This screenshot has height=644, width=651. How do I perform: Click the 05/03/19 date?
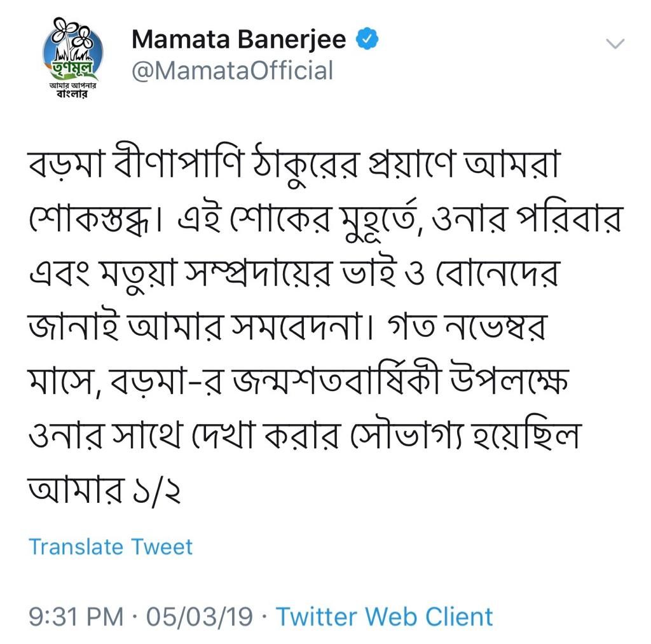click(x=199, y=616)
